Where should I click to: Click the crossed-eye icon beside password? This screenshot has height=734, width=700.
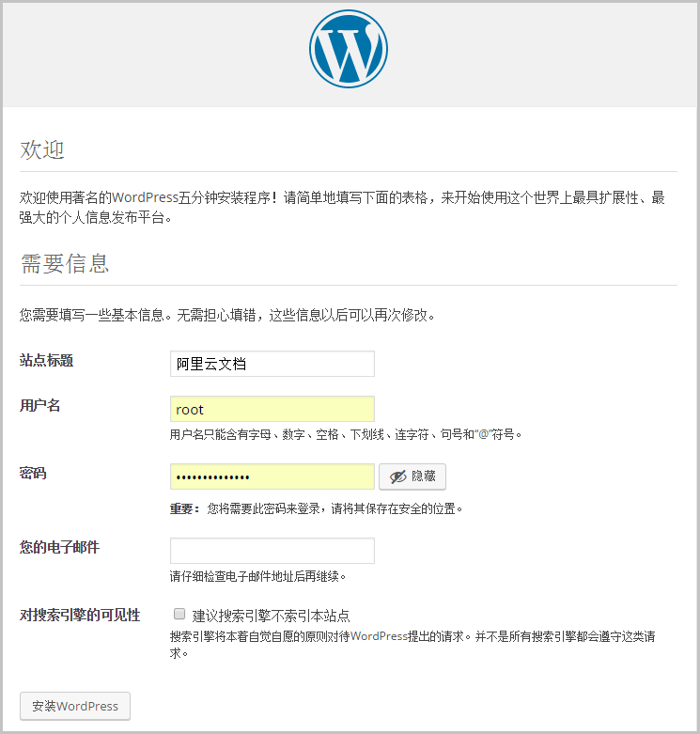click(398, 477)
